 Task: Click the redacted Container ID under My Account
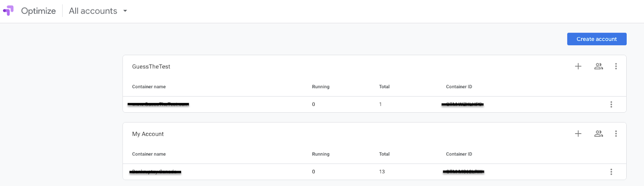click(x=463, y=172)
